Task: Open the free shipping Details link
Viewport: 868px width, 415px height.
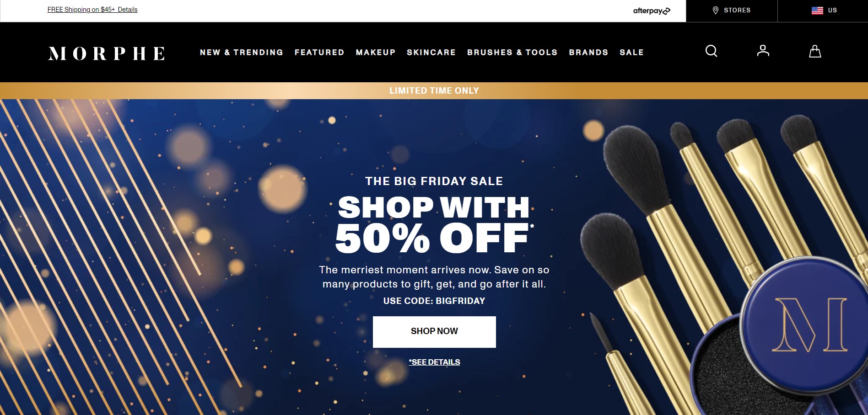Action: (128, 10)
